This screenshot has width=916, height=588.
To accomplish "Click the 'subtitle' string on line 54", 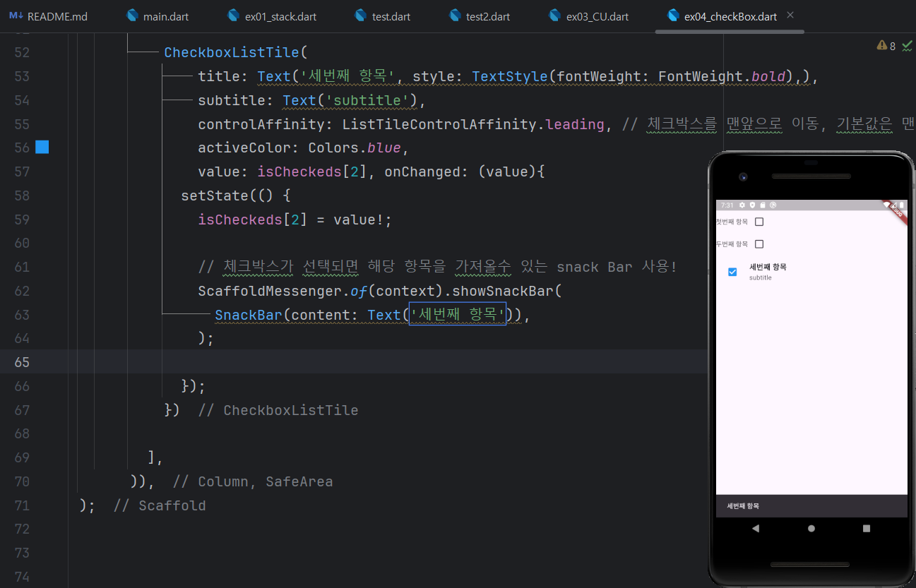I will (x=367, y=100).
